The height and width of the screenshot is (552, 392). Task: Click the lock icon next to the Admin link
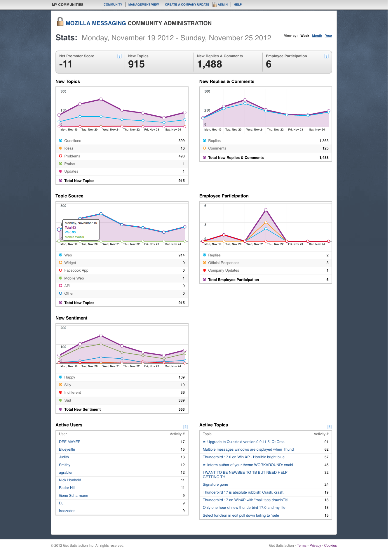click(x=215, y=5)
